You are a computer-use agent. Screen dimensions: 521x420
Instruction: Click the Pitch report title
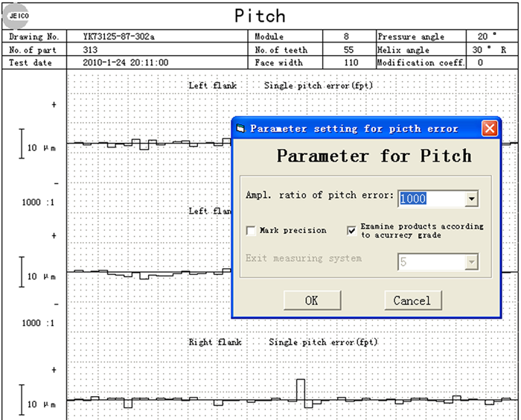click(x=260, y=16)
